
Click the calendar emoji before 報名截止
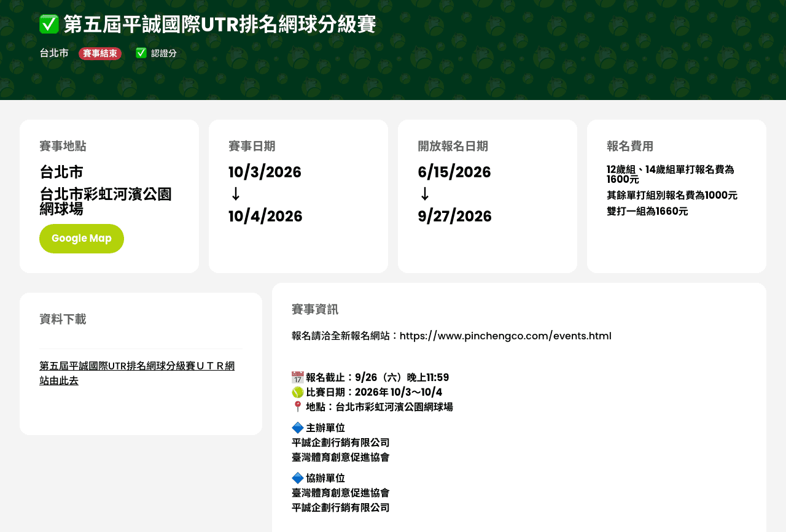297,377
